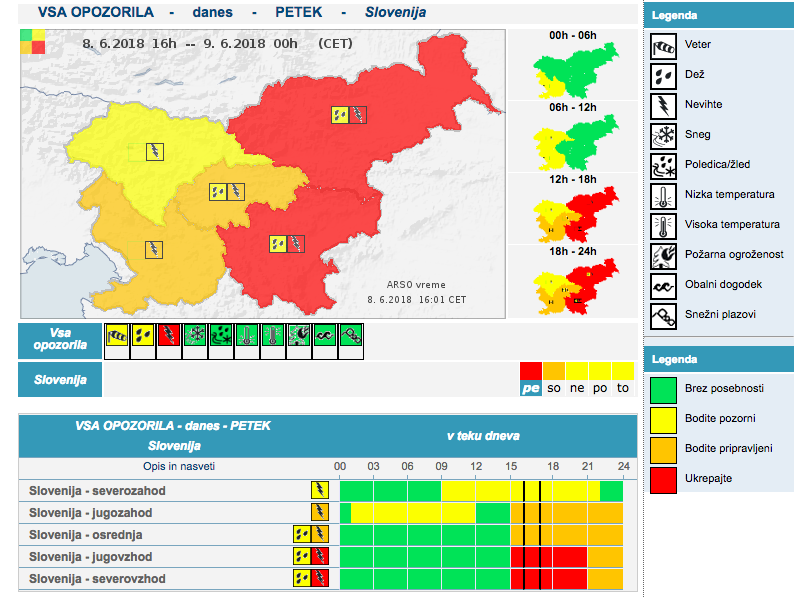Switch to the 'so' day tab

[x=554, y=387]
